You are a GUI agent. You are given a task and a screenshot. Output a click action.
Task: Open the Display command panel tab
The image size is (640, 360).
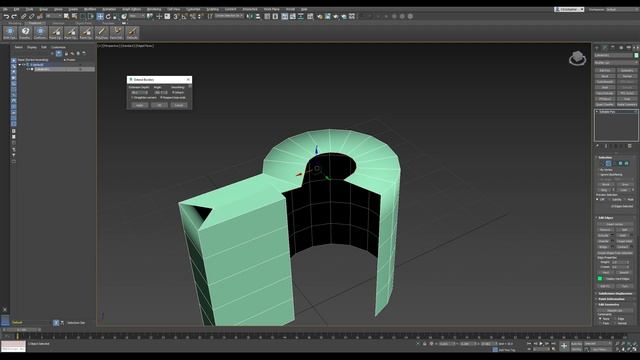[629, 47]
